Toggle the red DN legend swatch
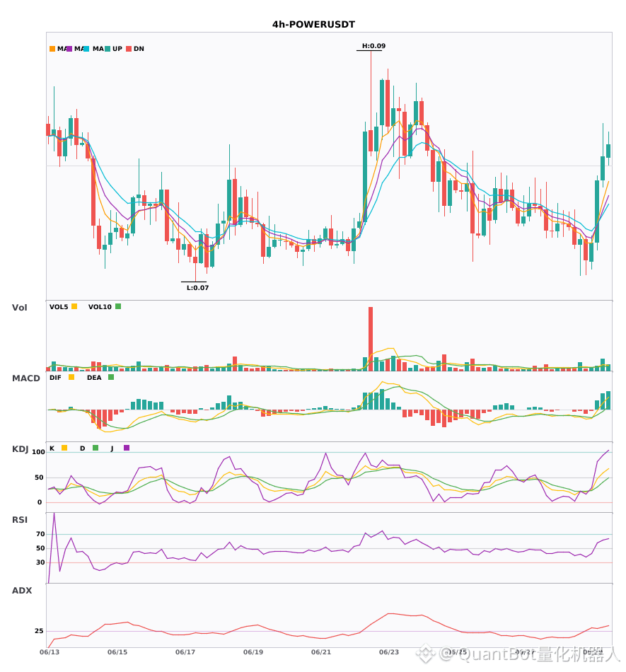The width and height of the screenshot is (626, 672). (x=129, y=49)
